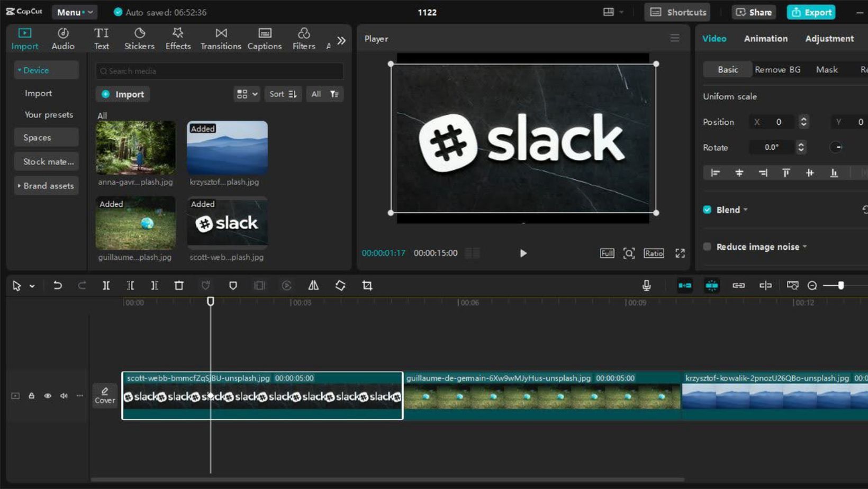
Task: Open the selection tool mode dropdown arrow
Action: pyautogui.click(x=32, y=286)
